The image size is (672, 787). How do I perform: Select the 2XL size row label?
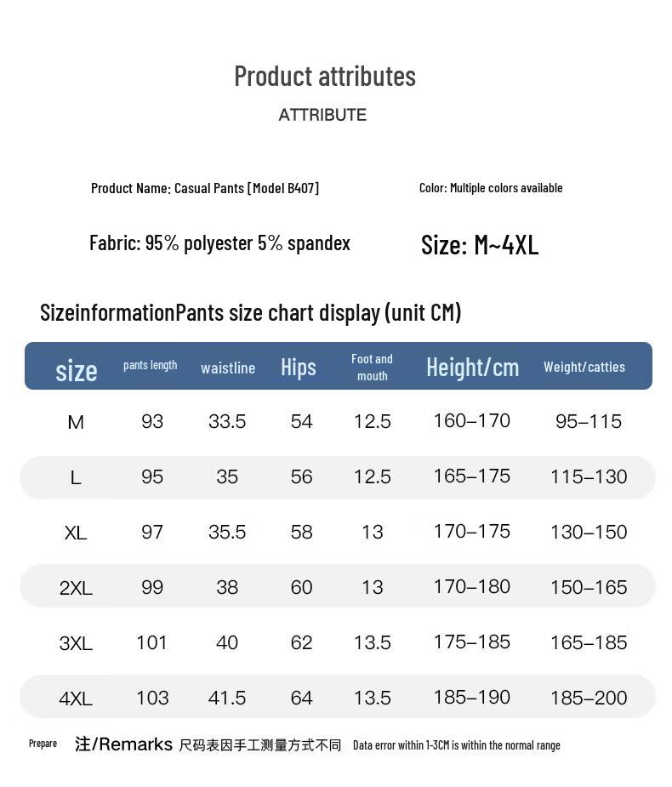[x=76, y=588]
